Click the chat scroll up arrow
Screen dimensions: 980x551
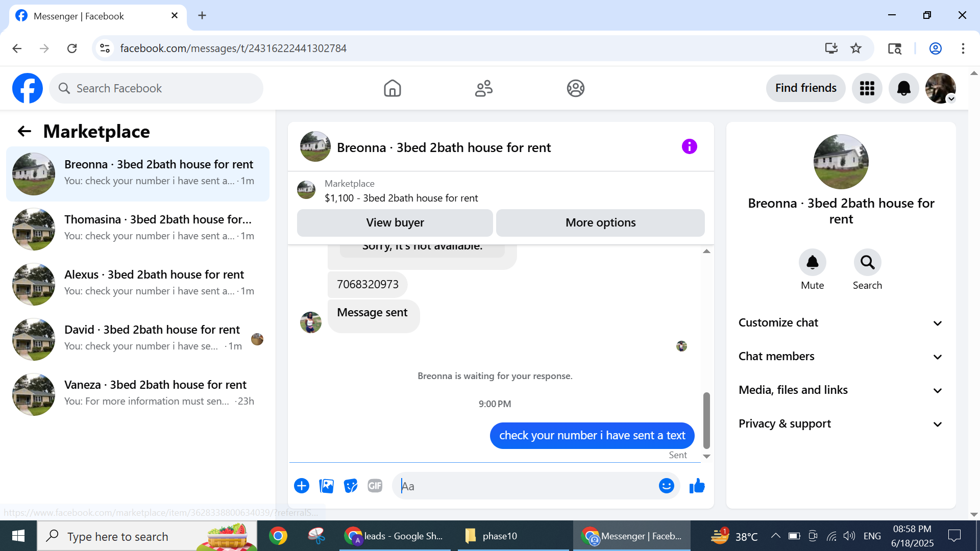click(x=706, y=251)
